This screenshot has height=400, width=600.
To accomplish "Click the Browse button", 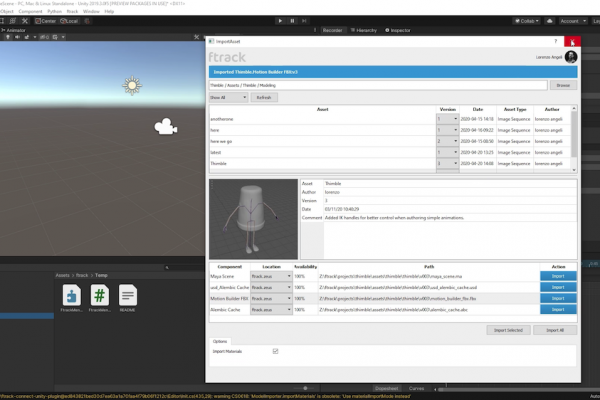I will coord(563,85).
